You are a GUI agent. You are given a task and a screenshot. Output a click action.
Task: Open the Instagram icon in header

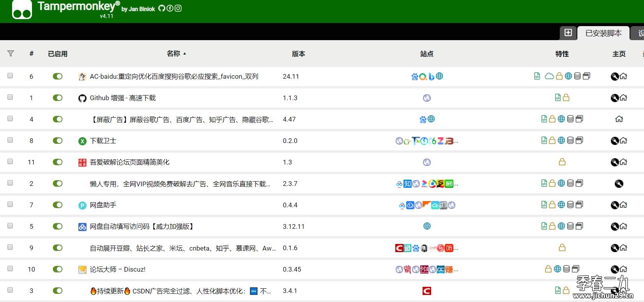178,8
